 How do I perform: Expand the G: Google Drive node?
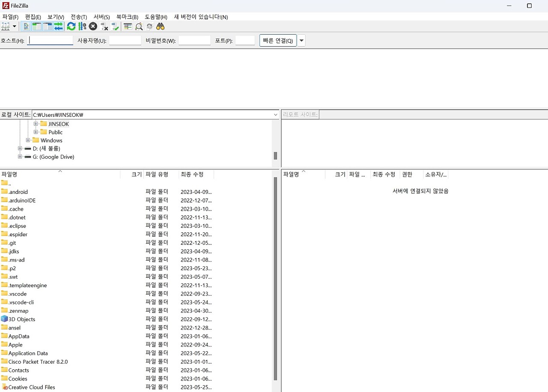[x=20, y=157]
